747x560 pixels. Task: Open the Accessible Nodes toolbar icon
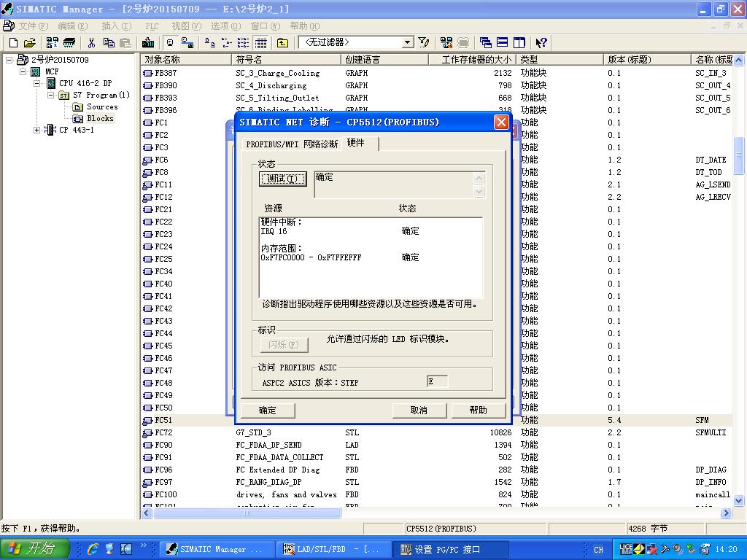52,43
